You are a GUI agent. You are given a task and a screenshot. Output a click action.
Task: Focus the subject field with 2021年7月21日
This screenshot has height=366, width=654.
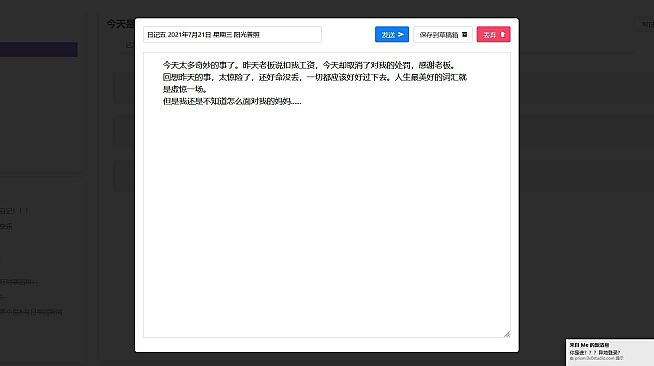pyautogui.click(x=232, y=35)
